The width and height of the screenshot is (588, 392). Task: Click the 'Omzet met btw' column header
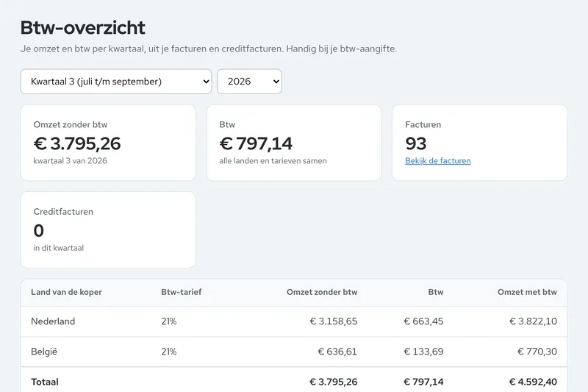527,292
